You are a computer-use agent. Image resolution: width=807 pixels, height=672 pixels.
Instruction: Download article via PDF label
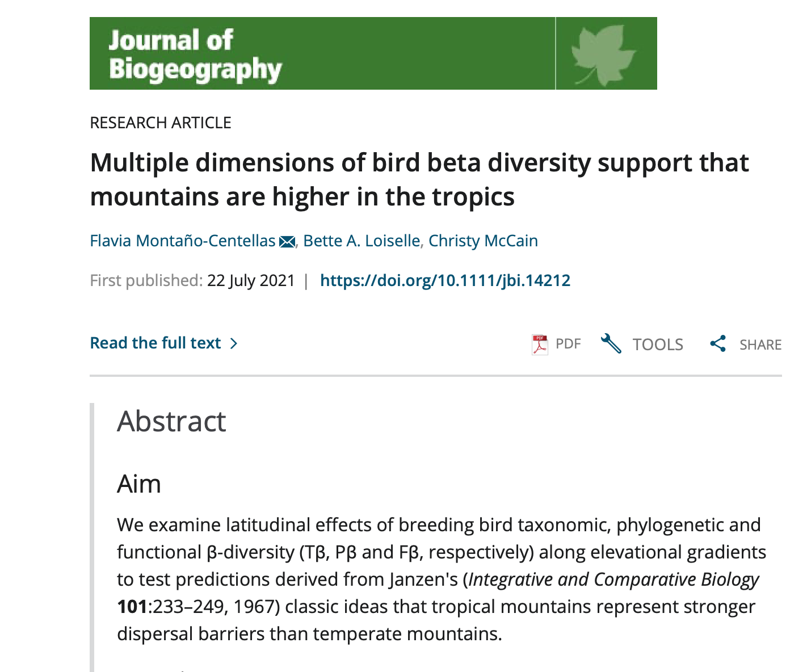[568, 344]
